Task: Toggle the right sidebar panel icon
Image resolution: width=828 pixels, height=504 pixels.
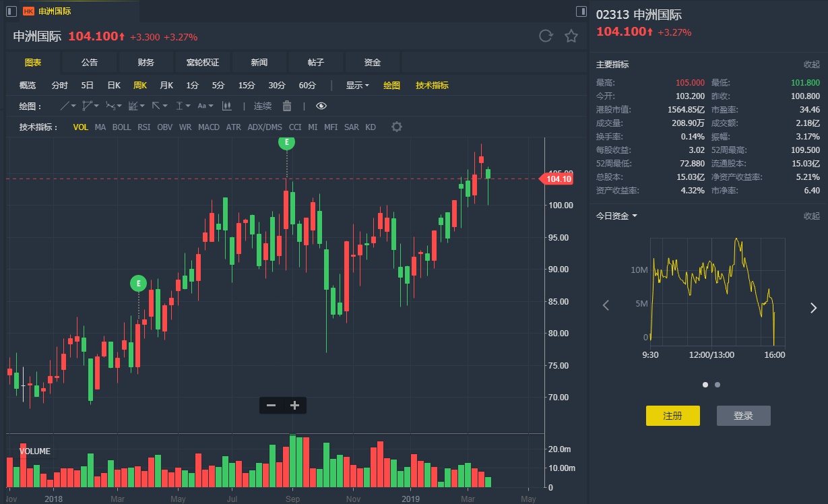Action: tap(581, 11)
